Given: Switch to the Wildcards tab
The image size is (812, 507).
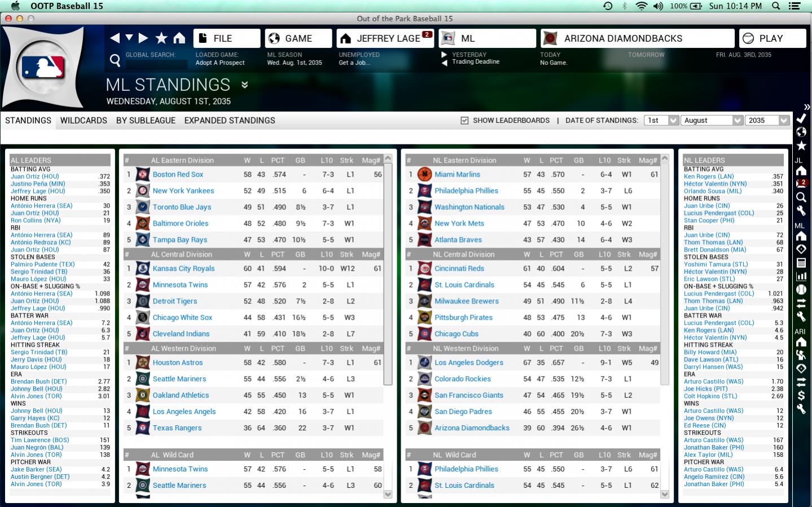Looking at the screenshot, I should pyautogui.click(x=84, y=121).
